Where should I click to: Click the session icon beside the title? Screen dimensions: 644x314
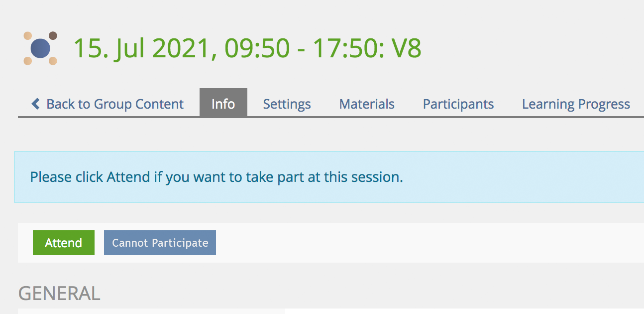tap(40, 48)
